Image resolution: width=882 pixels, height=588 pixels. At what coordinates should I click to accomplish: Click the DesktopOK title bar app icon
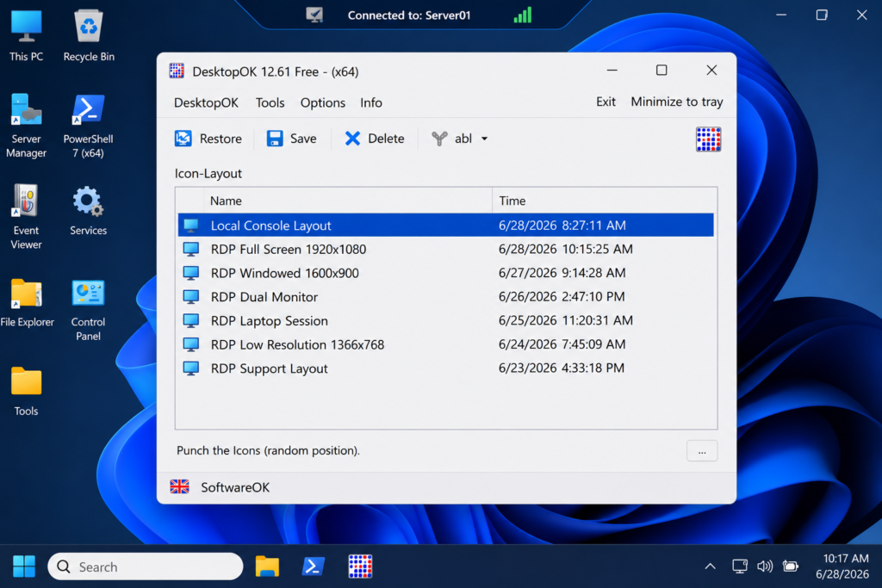[x=177, y=71]
